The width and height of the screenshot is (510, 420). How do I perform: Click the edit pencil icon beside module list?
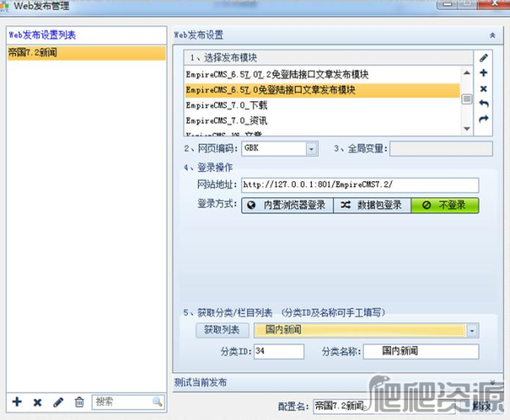(x=484, y=58)
